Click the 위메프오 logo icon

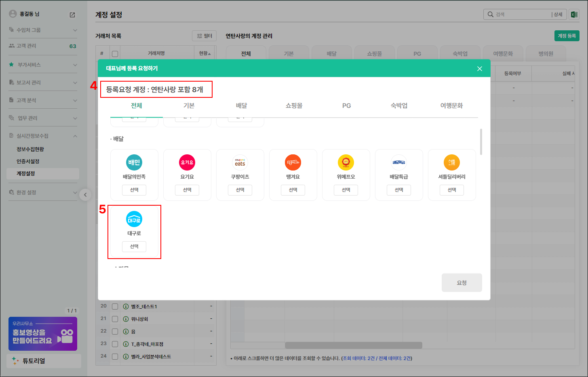point(346,162)
